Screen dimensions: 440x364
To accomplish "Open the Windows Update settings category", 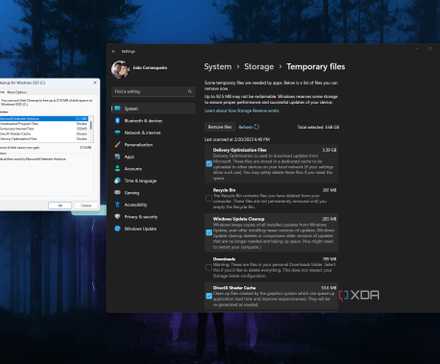I will click(153, 229).
